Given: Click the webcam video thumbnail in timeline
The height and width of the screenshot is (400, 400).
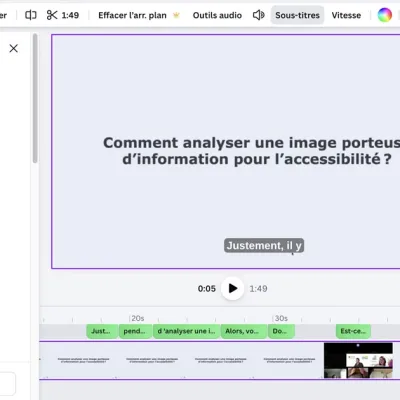Looking at the screenshot, I should click(358, 360).
